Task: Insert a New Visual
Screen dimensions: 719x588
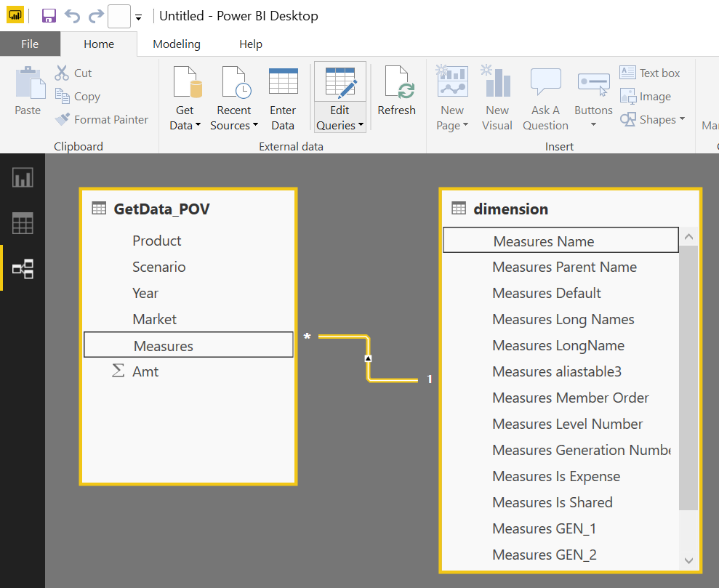Action: click(x=497, y=98)
